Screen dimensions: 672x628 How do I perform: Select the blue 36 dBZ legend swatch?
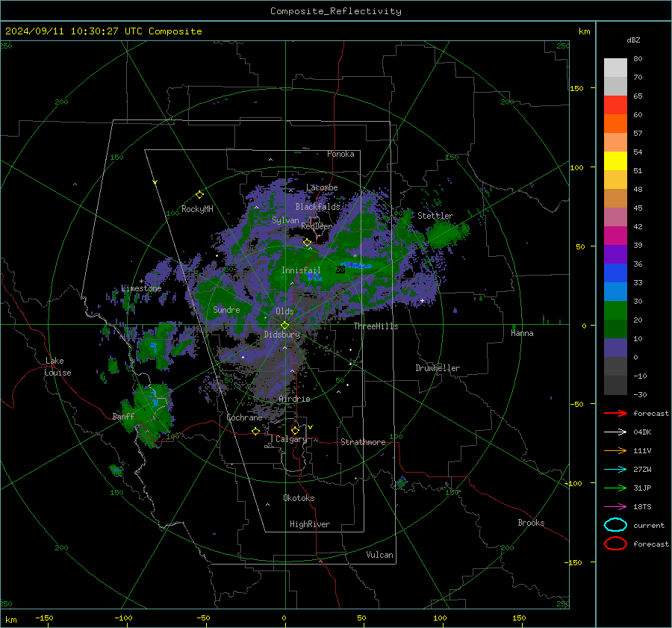coord(615,273)
